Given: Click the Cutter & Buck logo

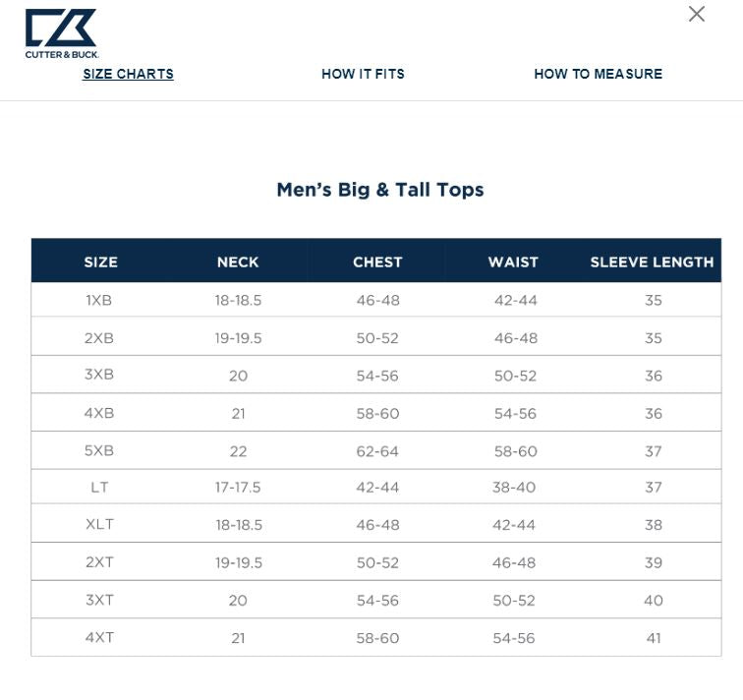Looking at the screenshot, I should click(x=61, y=32).
